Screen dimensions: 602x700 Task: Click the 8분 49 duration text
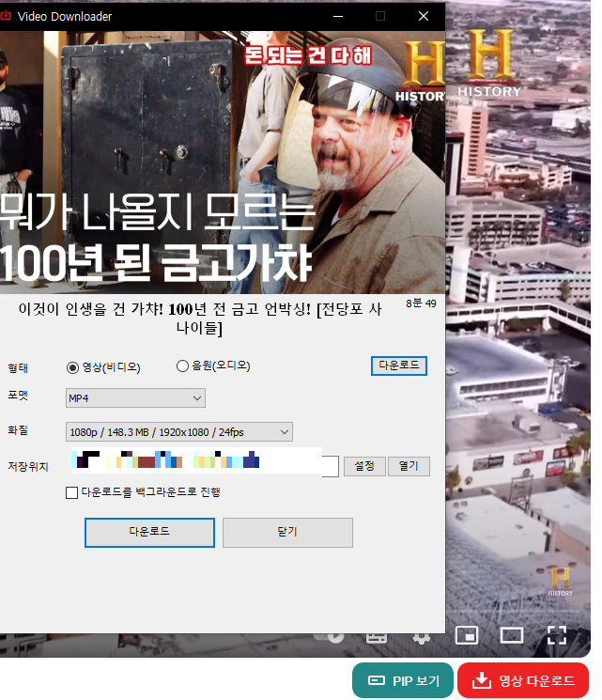pos(421,303)
